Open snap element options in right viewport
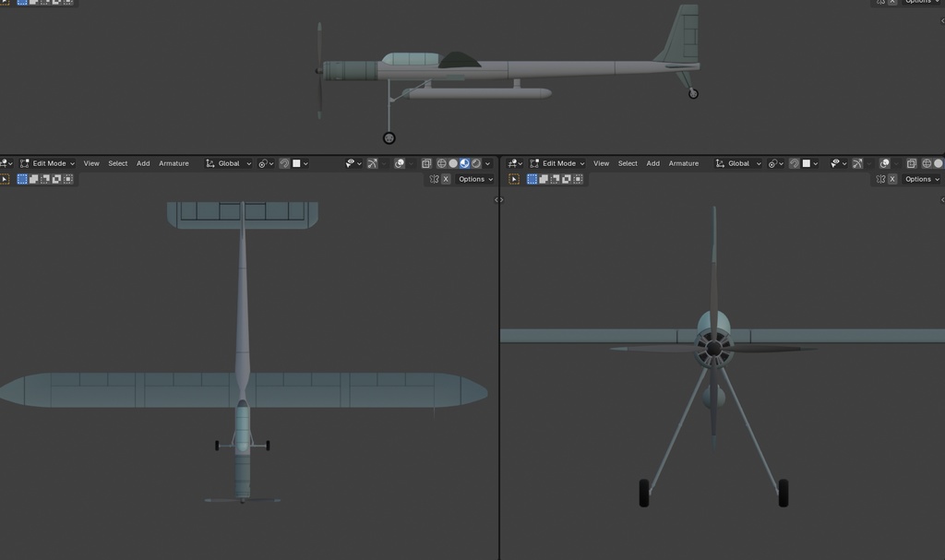This screenshot has width=945, height=560. [810, 163]
